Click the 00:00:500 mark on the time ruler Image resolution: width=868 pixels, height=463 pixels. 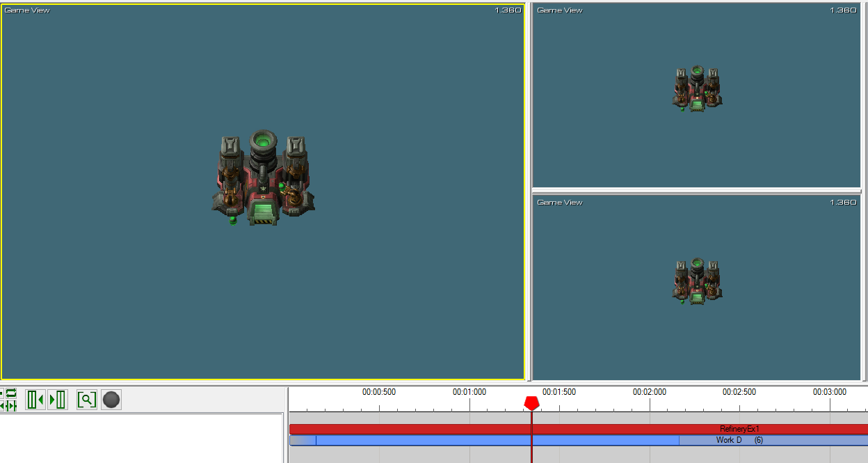(379, 392)
